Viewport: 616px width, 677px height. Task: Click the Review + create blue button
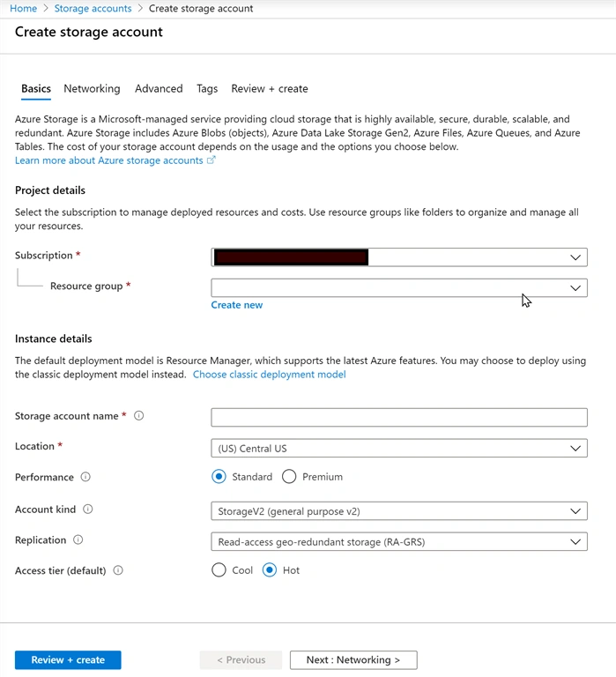click(68, 659)
